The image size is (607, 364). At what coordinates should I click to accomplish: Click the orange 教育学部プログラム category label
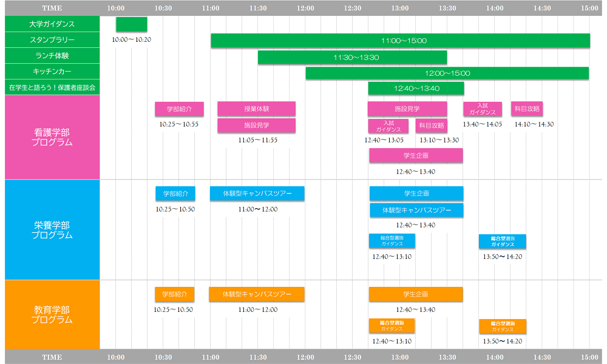[52, 314]
